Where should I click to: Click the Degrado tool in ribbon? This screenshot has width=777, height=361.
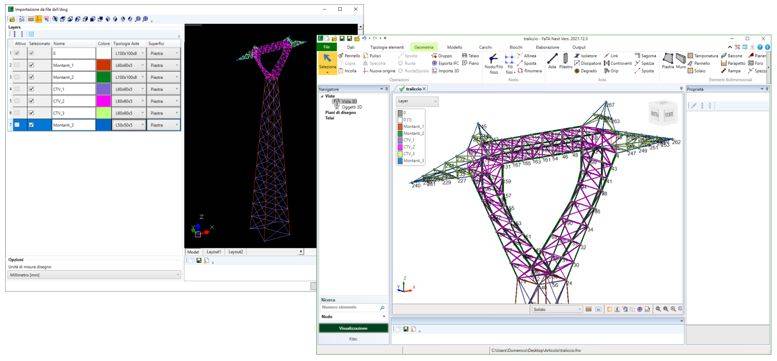coord(586,71)
